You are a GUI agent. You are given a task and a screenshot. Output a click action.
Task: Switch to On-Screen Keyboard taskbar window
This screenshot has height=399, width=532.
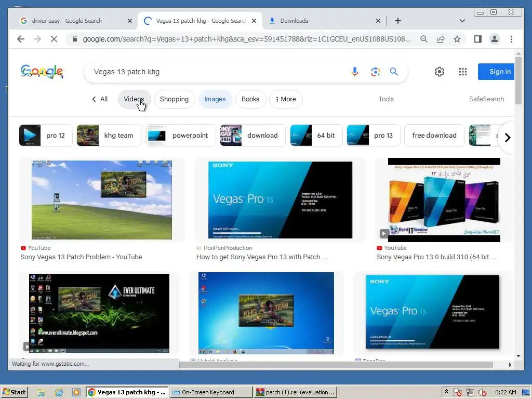(211, 392)
